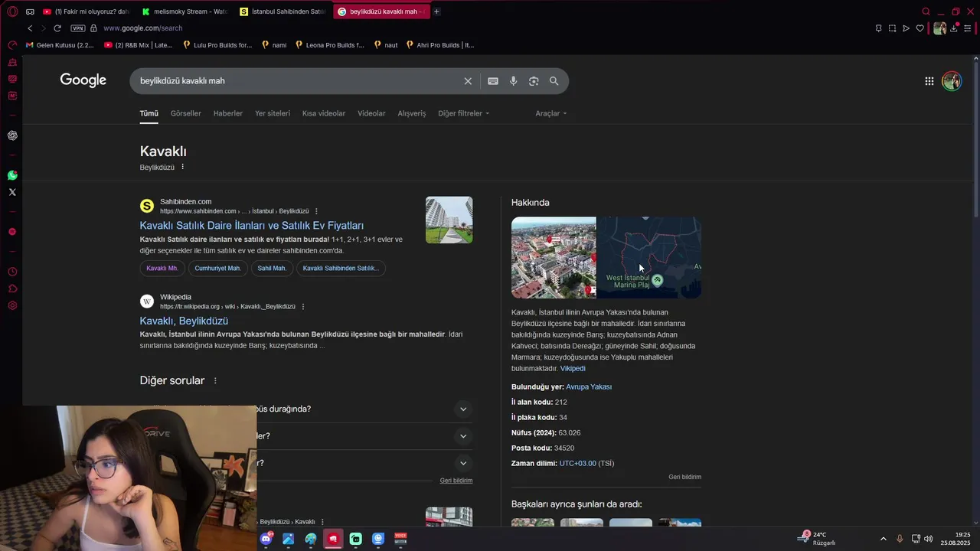Open more options next to 'Beylikdüzü' subtitle

(182, 167)
